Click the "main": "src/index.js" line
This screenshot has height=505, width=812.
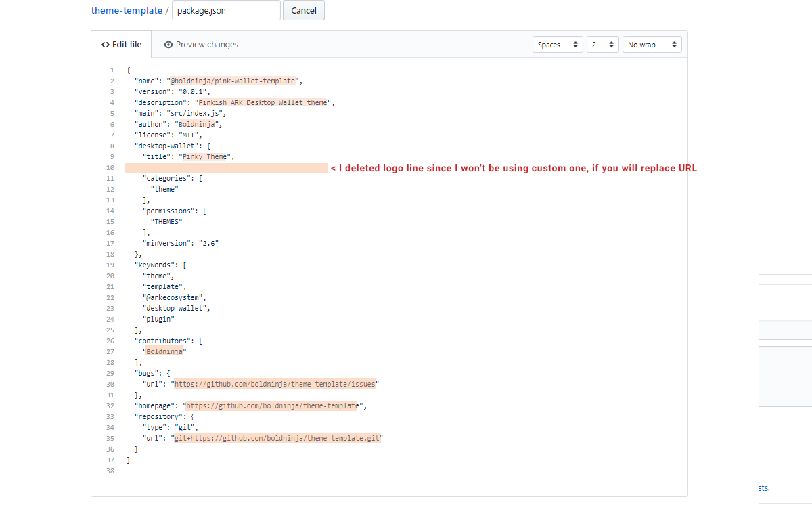pos(179,113)
